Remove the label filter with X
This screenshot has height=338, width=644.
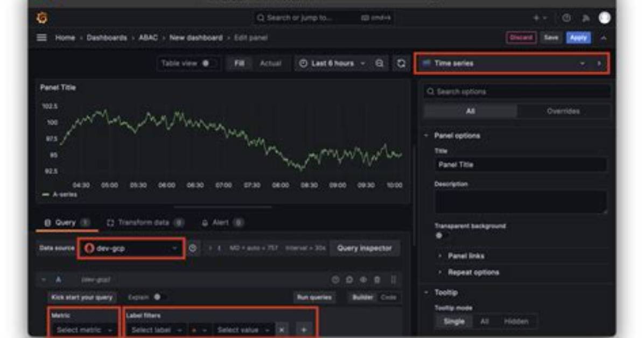[x=282, y=330]
